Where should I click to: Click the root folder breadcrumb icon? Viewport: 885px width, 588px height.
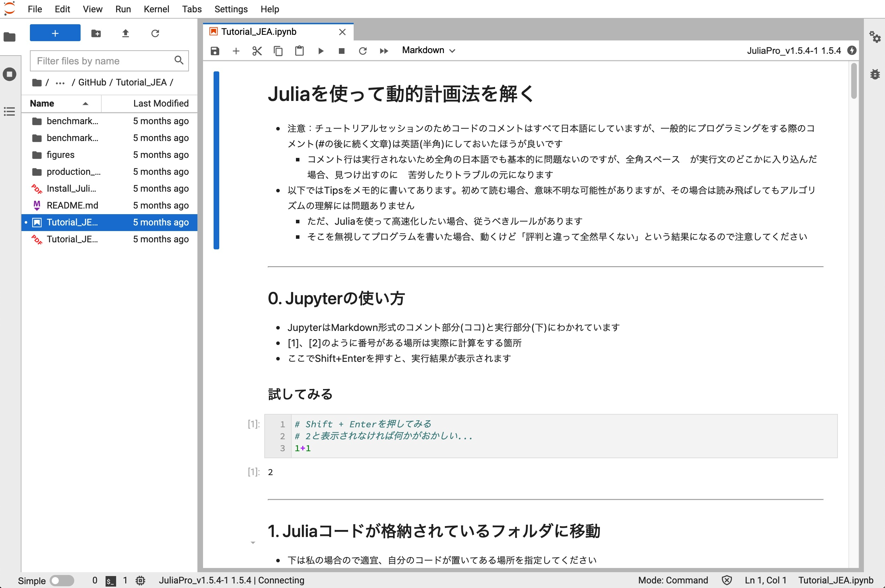37,83
